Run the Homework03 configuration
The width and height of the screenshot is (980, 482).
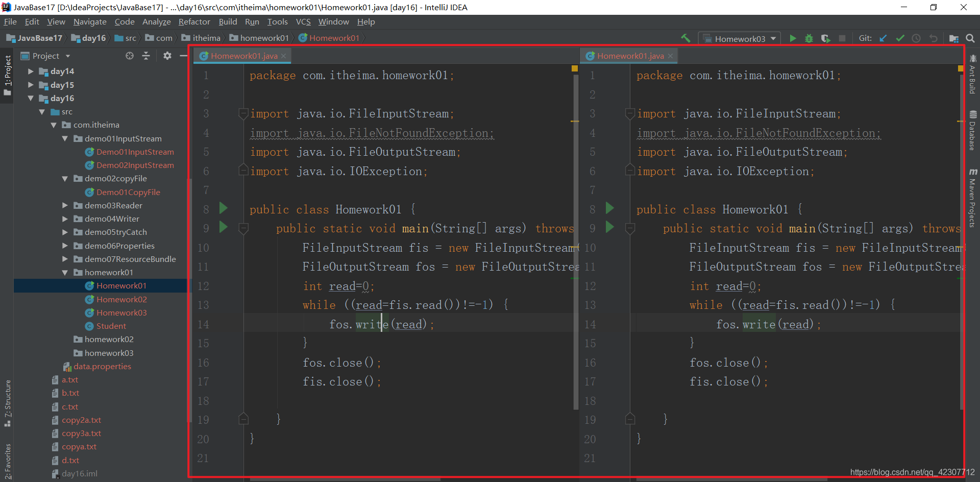[x=793, y=38]
